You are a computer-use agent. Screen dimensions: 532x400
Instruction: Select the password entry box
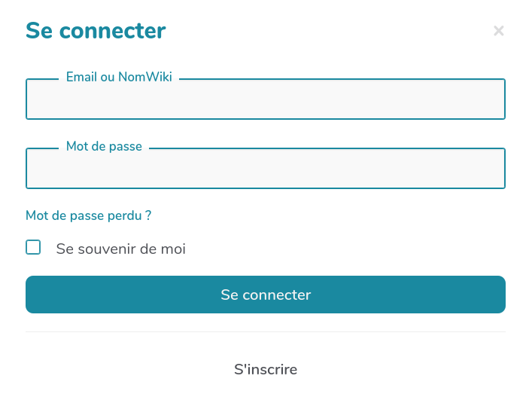coord(265,169)
